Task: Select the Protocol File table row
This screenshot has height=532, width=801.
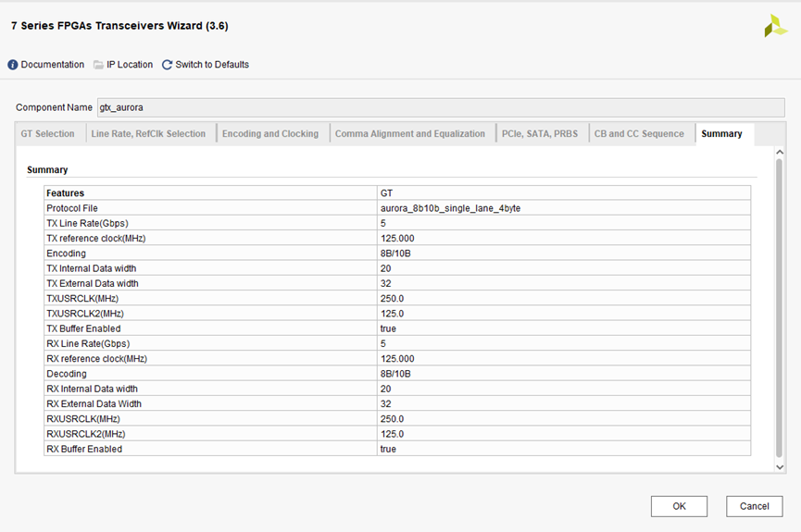Action: tap(211, 208)
